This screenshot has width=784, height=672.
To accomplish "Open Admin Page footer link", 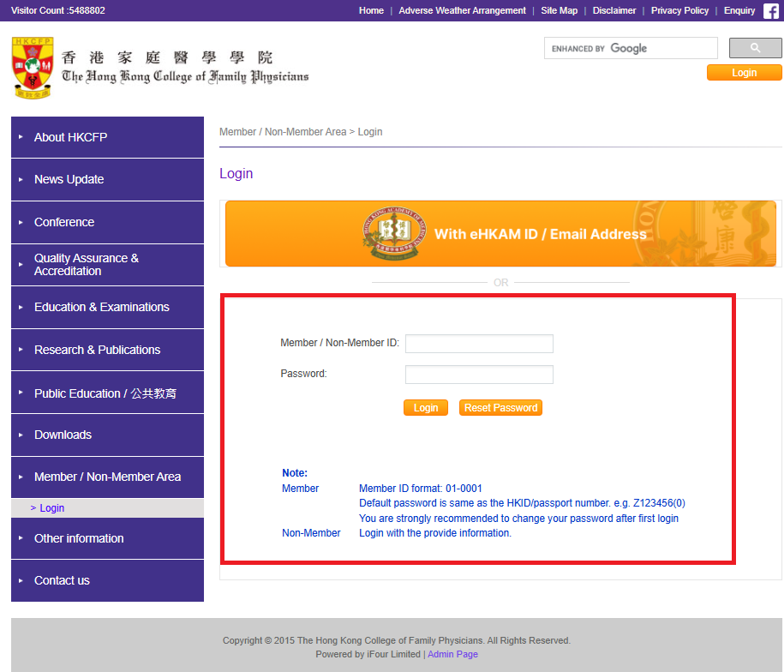I will point(452,654).
